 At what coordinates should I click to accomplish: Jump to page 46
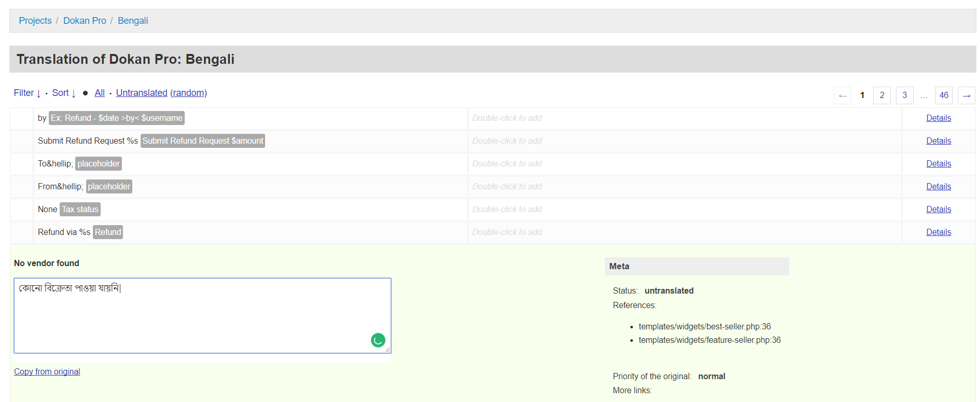[x=944, y=95]
